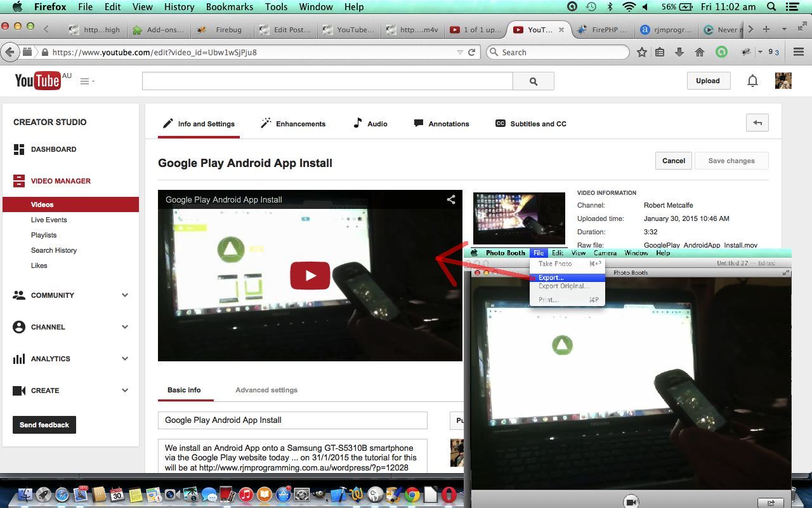
Task: Open the YouTube guide menu icon
Action: tap(87, 81)
